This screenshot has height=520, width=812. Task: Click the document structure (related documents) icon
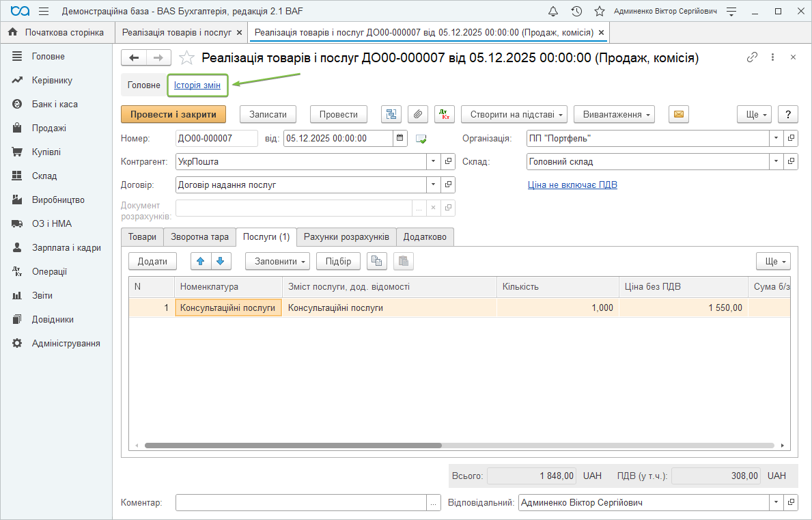tap(391, 114)
